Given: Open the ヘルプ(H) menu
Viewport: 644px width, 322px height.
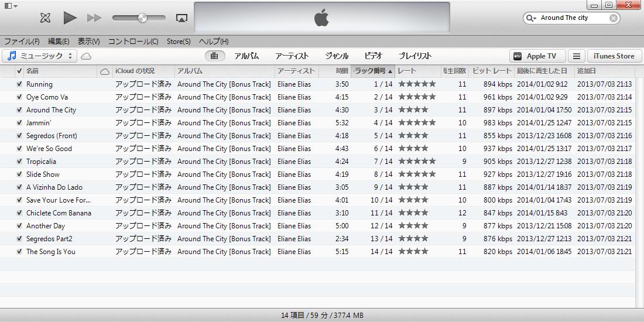Looking at the screenshot, I should [214, 42].
